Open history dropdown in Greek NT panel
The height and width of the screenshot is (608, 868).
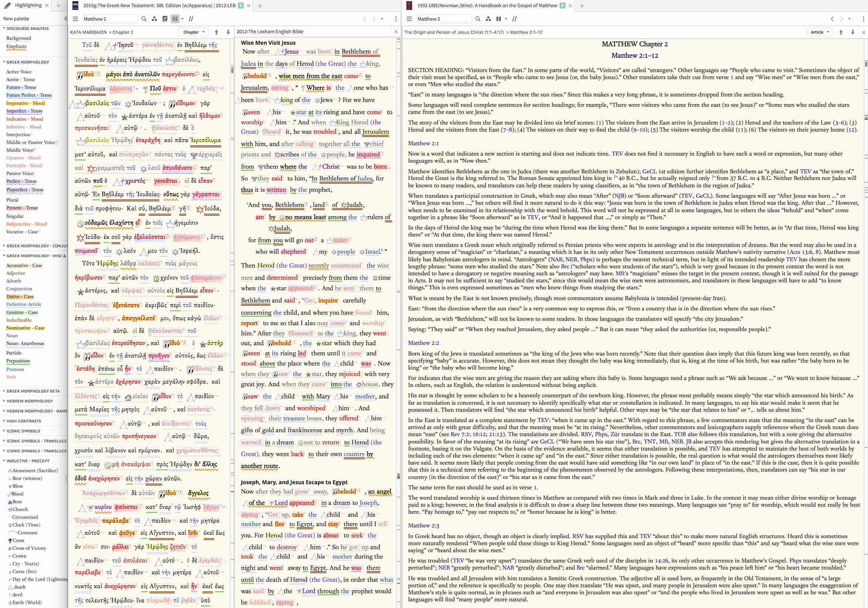point(382,18)
